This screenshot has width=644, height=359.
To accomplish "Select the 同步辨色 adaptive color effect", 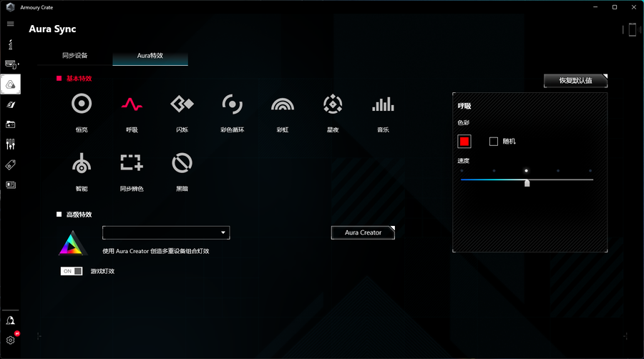I will [x=131, y=163].
